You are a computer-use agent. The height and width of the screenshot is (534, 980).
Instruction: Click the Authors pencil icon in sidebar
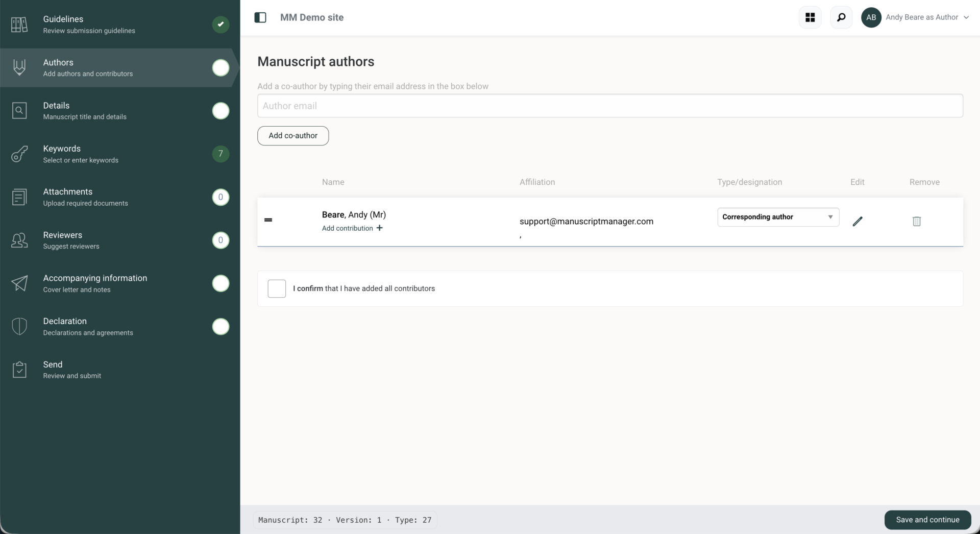(19, 67)
